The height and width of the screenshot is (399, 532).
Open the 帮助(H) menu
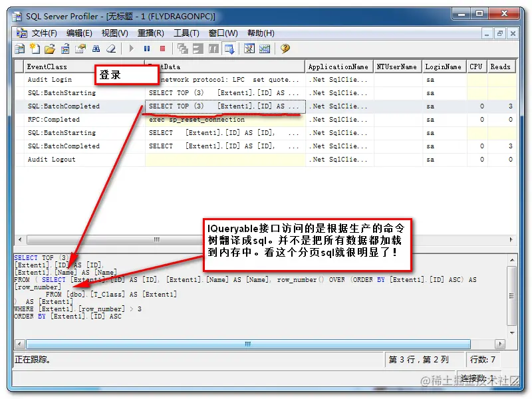(x=261, y=33)
